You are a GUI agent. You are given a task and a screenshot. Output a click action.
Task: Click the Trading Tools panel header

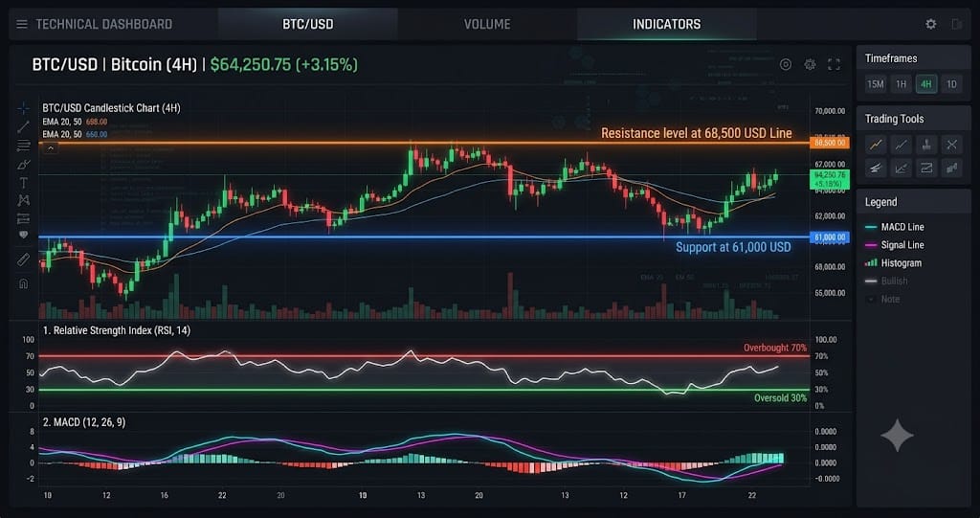(x=913, y=118)
